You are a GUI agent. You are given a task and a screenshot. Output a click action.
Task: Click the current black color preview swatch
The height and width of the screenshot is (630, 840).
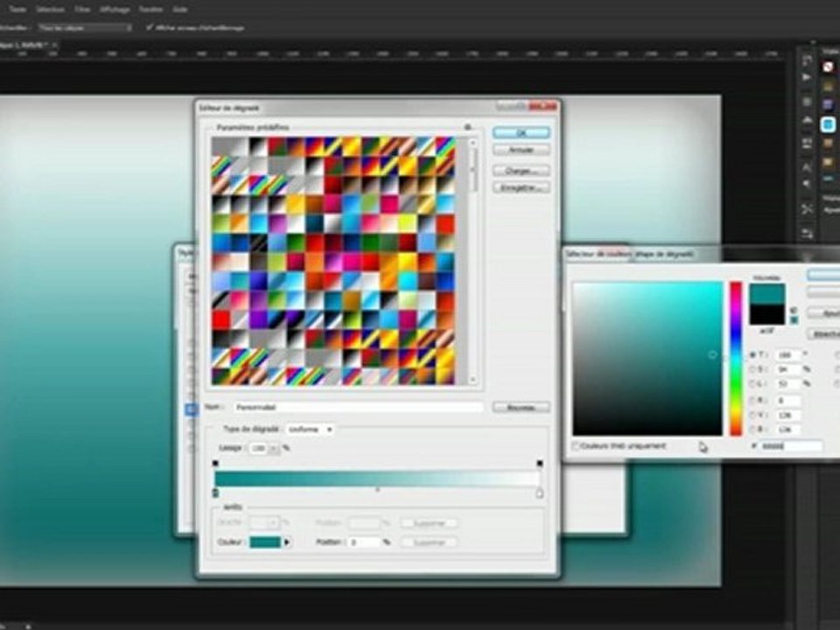(767, 314)
